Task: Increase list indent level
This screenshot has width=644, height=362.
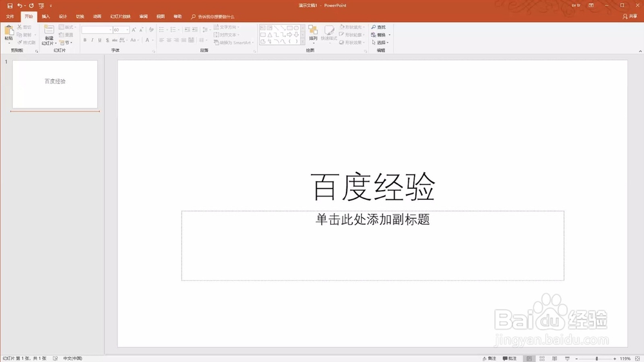Action: (194, 30)
